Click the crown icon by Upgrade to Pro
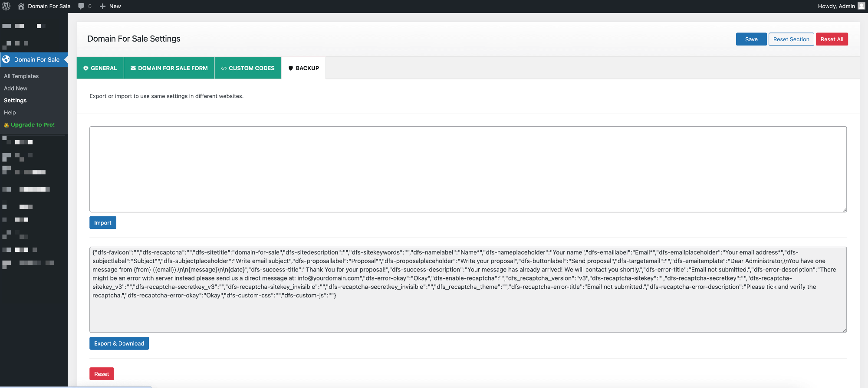This screenshot has height=388, width=868. 7,125
